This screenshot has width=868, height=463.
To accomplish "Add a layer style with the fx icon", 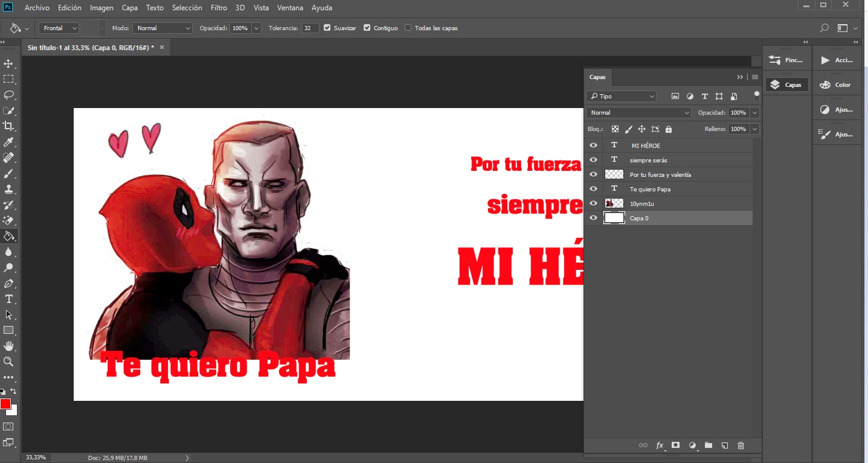I will point(659,445).
